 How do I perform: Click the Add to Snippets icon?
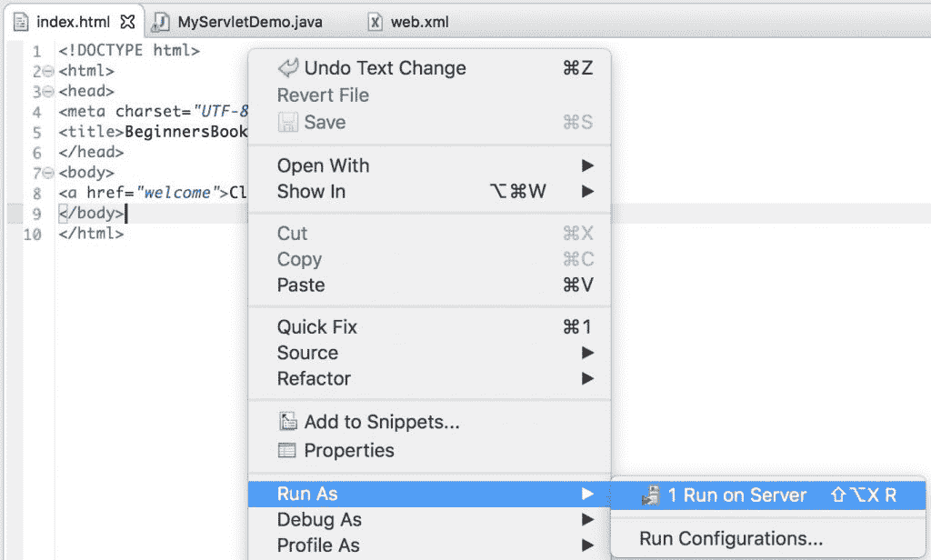[287, 422]
